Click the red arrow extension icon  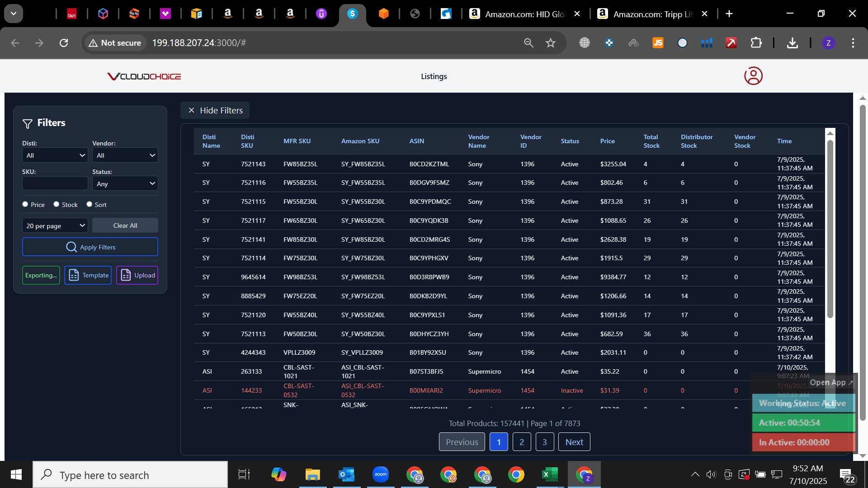tap(731, 43)
